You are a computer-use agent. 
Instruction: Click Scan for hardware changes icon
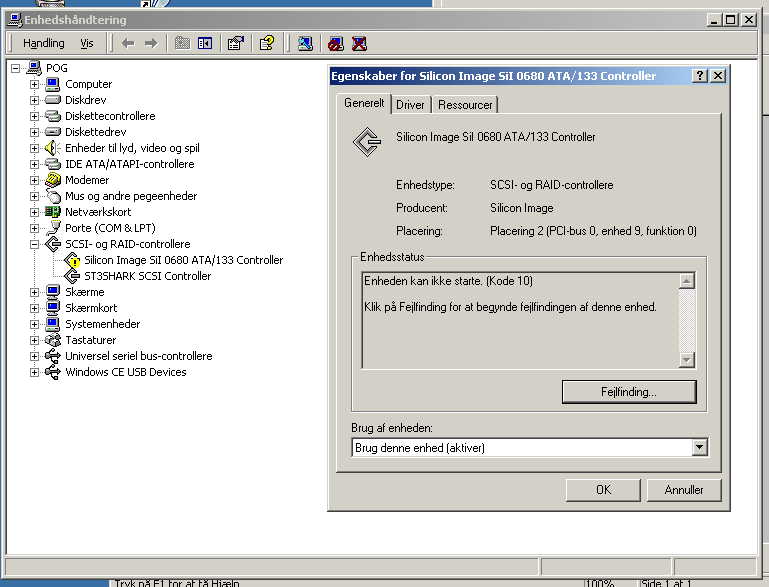305,43
